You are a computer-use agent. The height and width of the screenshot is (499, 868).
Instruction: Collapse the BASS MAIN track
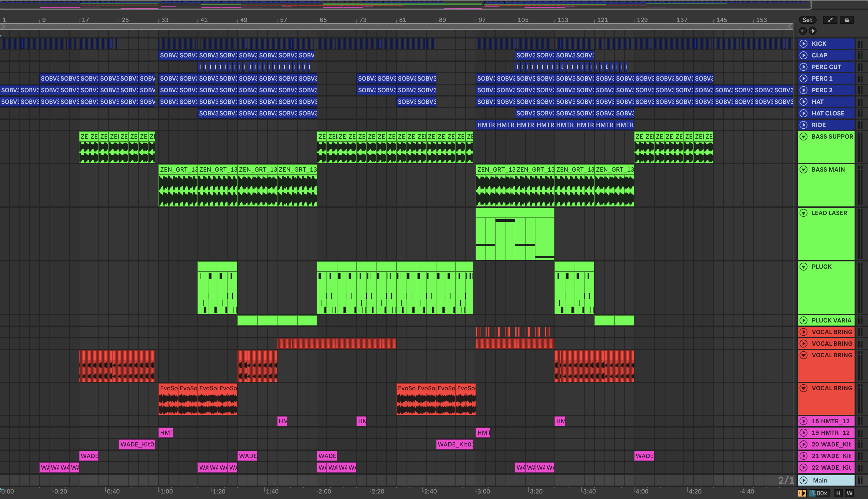click(x=804, y=170)
